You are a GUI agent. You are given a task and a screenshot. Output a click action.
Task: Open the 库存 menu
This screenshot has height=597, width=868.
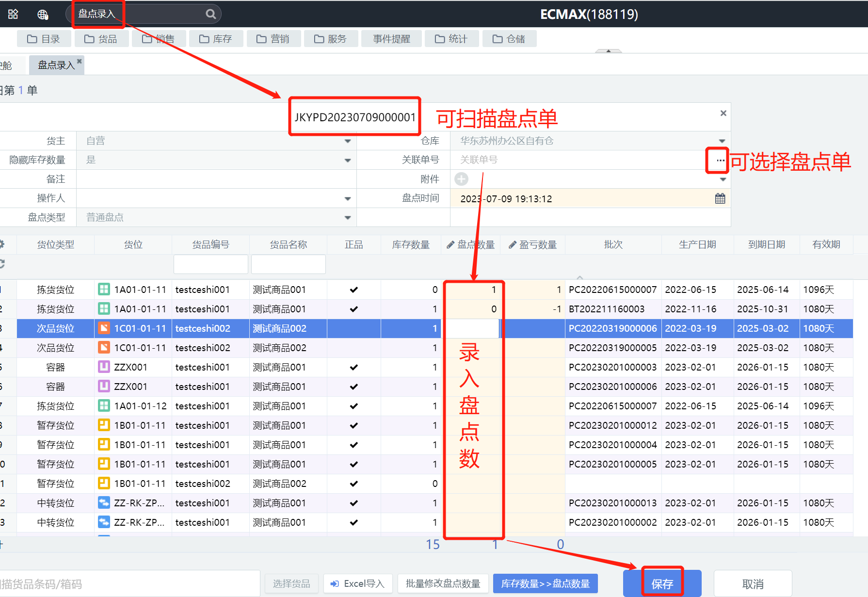point(216,39)
